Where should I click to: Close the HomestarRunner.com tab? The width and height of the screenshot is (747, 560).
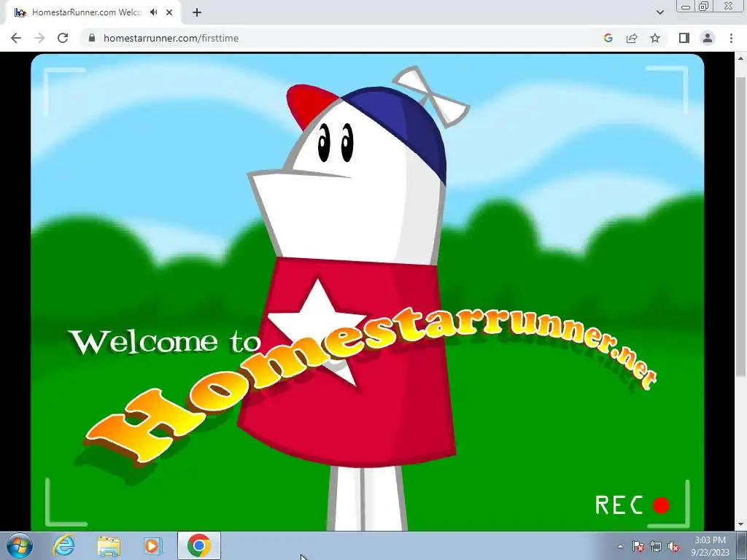point(169,12)
